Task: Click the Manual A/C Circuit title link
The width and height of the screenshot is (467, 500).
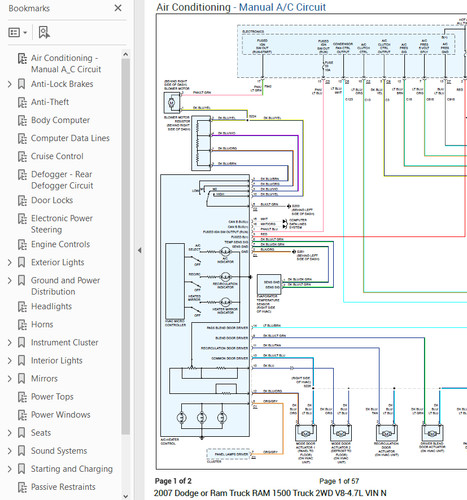Action: click(282, 7)
